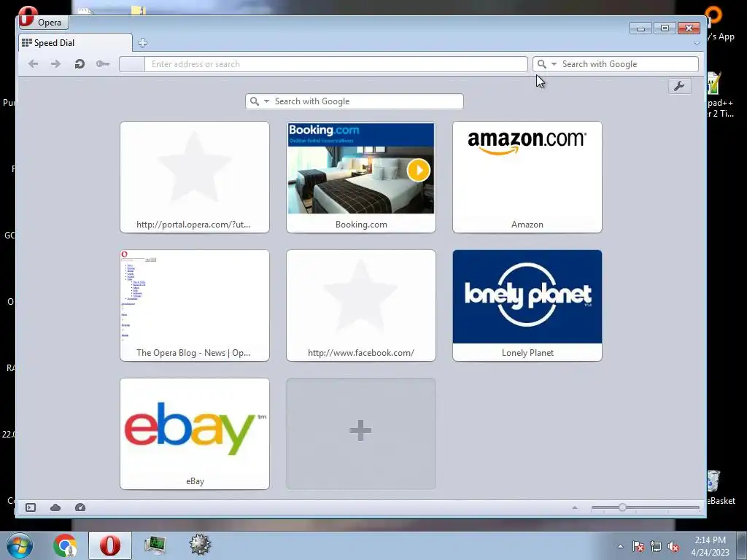Image resolution: width=747 pixels, height=560 pixels.
Task: Open password manager key icon
Action: point(102,64)
